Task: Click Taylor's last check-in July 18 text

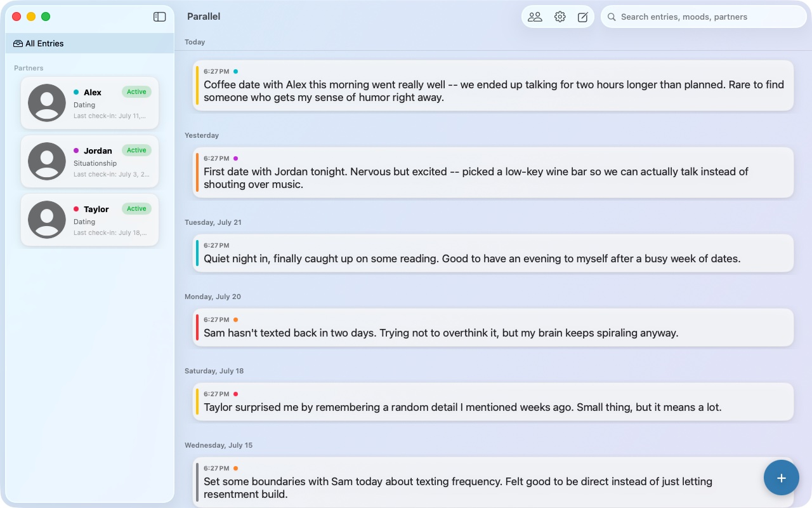Action: 111,233
